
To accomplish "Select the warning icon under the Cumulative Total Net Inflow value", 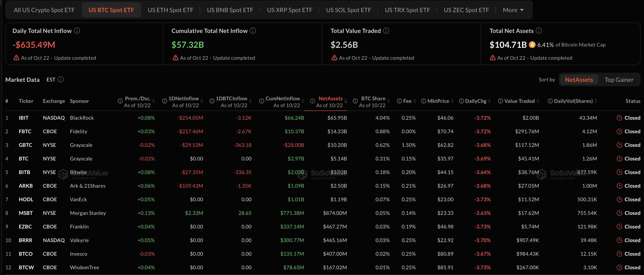I will (175, 58).
